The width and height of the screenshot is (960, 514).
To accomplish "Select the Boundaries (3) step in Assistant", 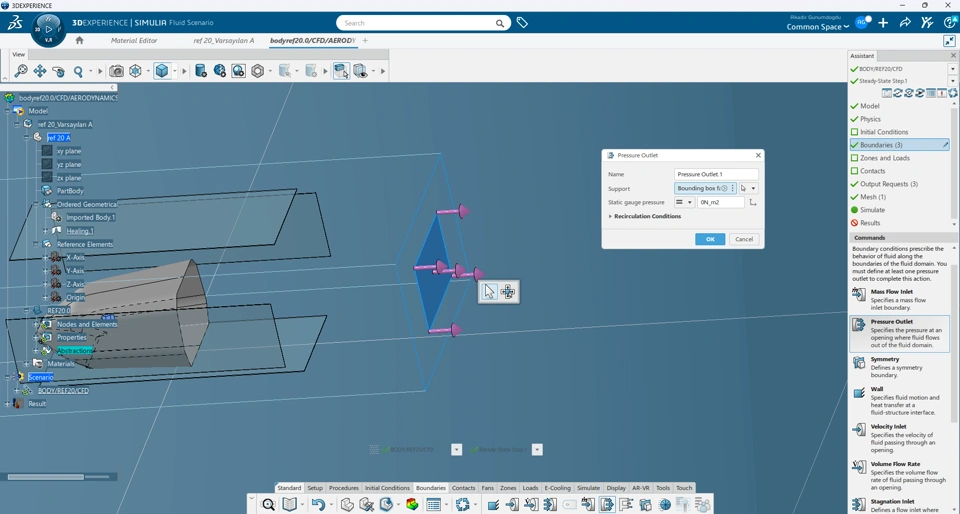I will 899,145.
